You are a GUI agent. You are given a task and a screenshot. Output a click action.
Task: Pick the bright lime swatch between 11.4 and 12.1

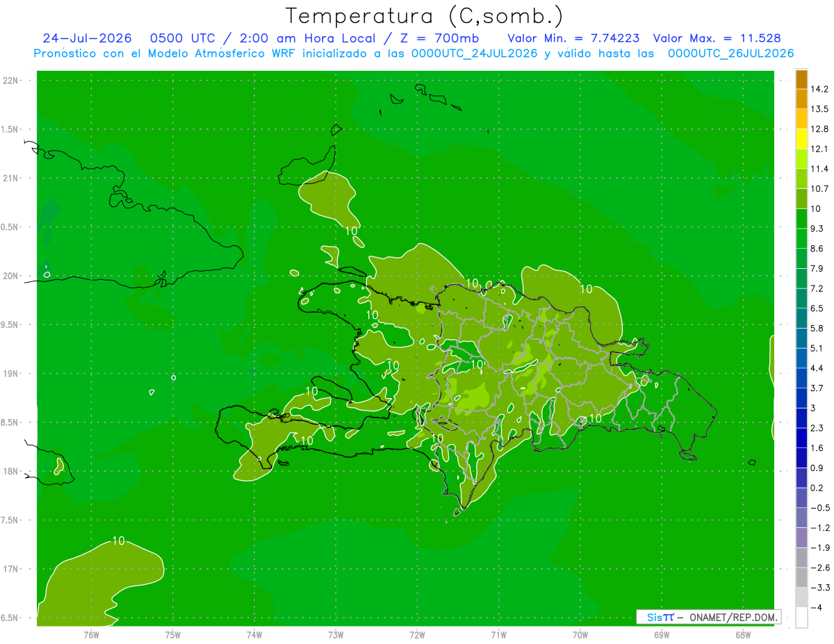coord(801,159)
